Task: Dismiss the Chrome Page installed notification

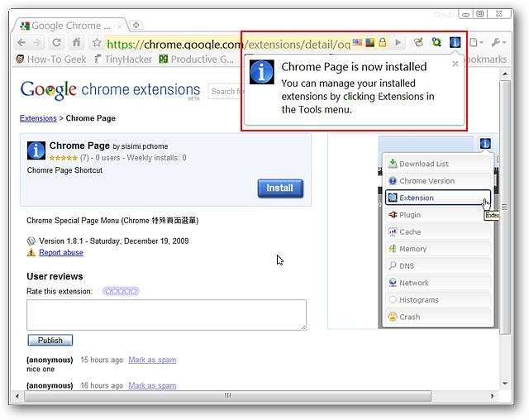Action: 455,64
